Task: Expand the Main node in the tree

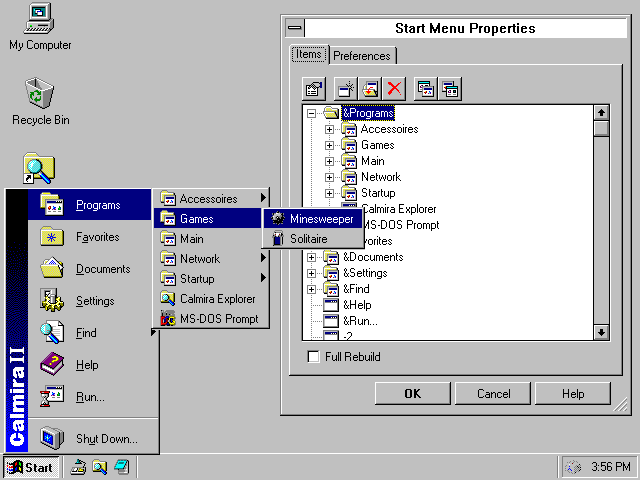Action: coord(329,161)
